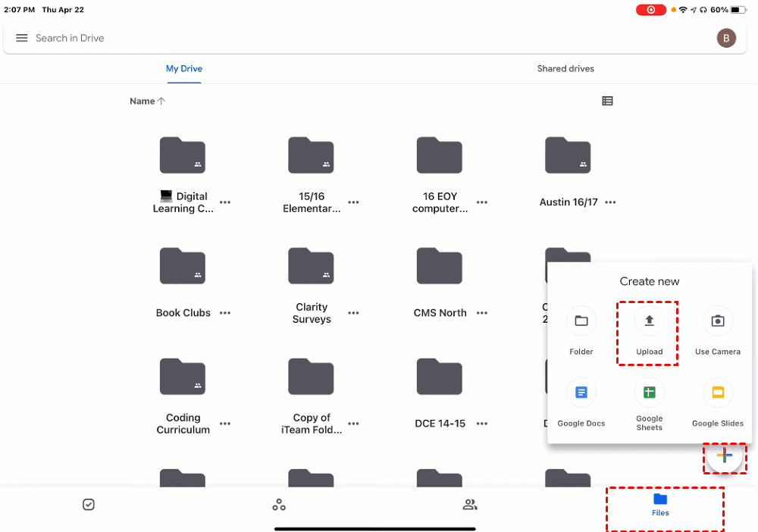Viewport: 758px width, 532px height.
Task: Open more options for Digital Learning folder
Action: [x=225, y=202]
